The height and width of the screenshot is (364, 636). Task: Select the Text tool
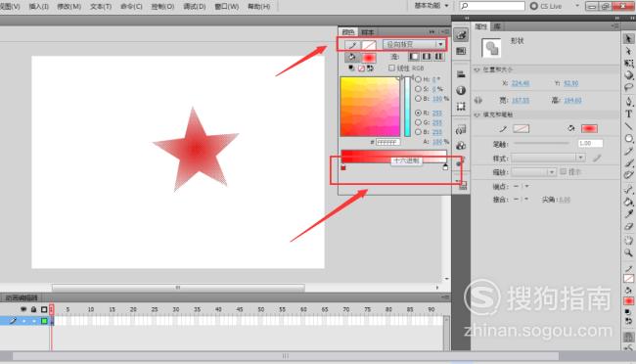pos(628,114)
